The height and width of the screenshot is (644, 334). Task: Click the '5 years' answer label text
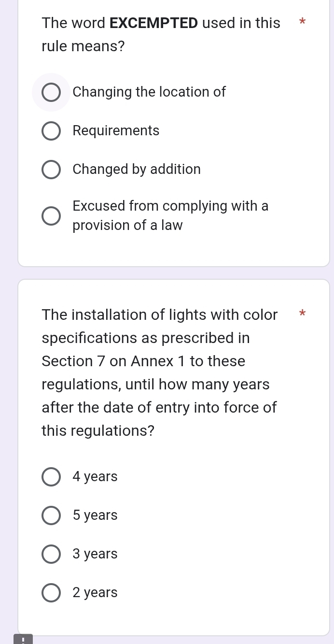point(95,515)
